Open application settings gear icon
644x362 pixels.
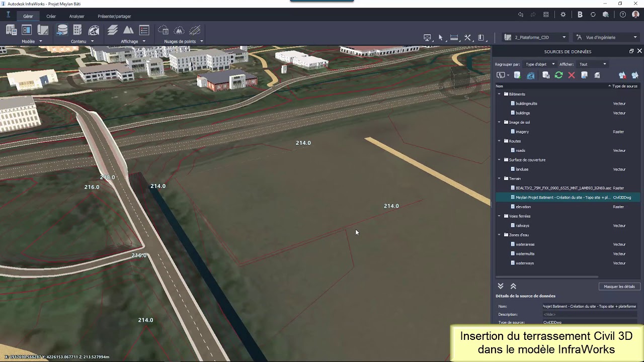[x=563, y=15]
